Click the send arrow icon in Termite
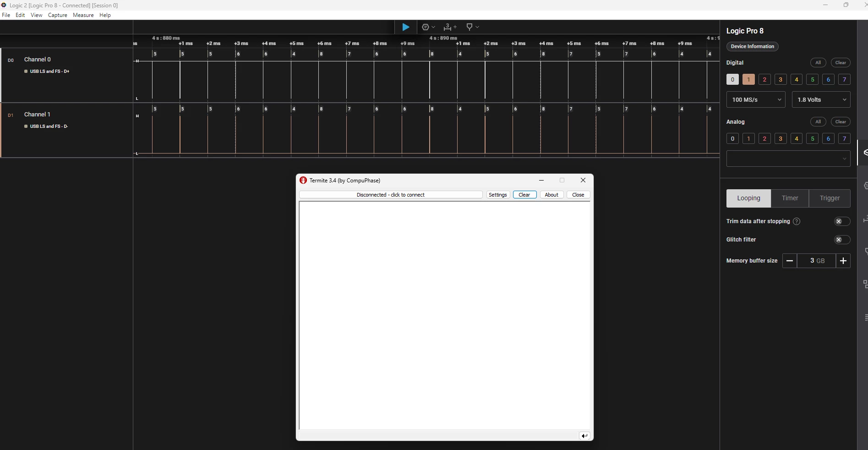Viewport: 868px width, 450px height. click(584, 436)
